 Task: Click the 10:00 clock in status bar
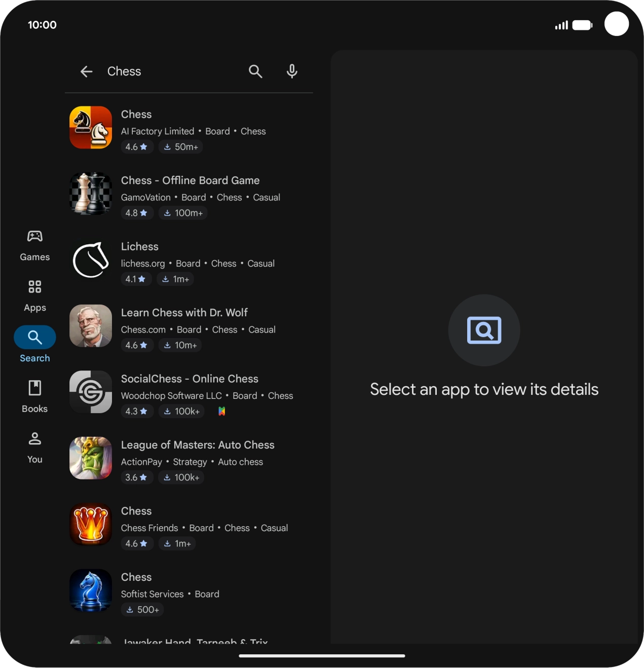coord(42,25)
